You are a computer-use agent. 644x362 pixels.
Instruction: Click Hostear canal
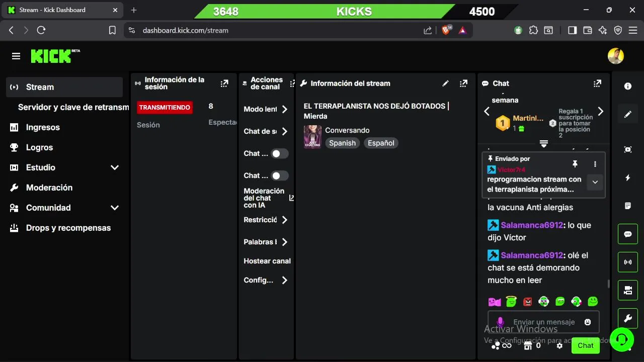[267, 261]
